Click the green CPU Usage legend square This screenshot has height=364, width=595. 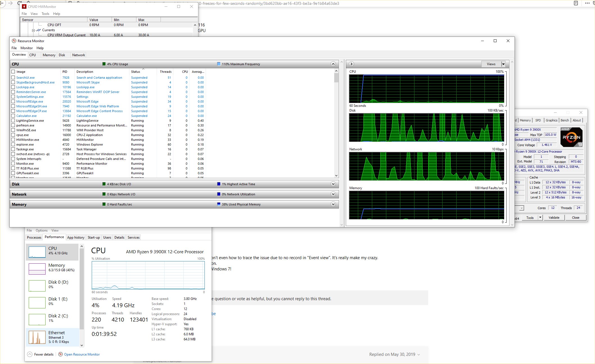[x=104, y=64]
